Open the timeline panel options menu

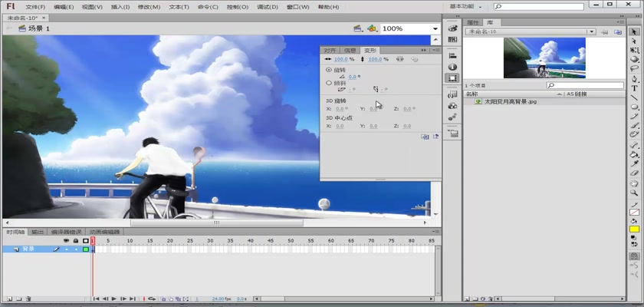pyautogui.click(x=436, y=232)
